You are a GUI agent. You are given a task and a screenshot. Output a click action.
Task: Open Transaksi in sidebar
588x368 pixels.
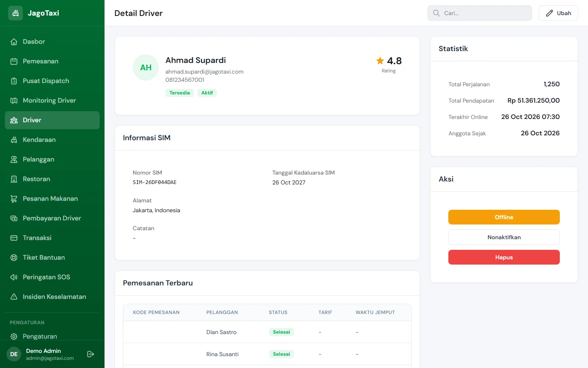pyautogui.click(x=52, y=238)
